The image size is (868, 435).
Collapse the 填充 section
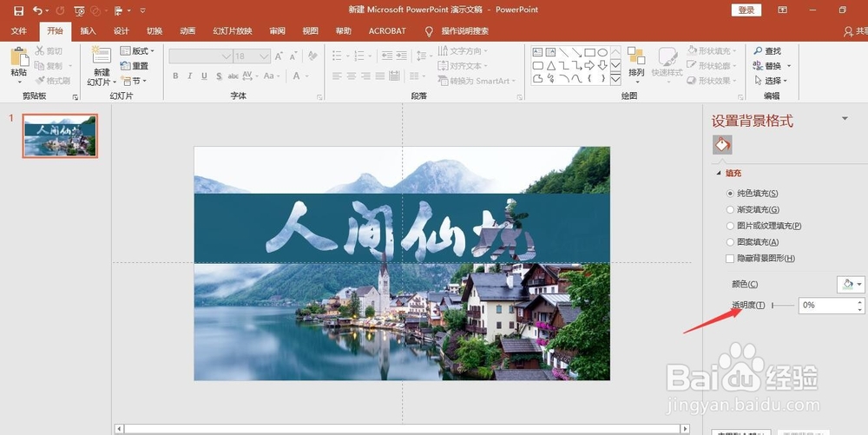719,174
